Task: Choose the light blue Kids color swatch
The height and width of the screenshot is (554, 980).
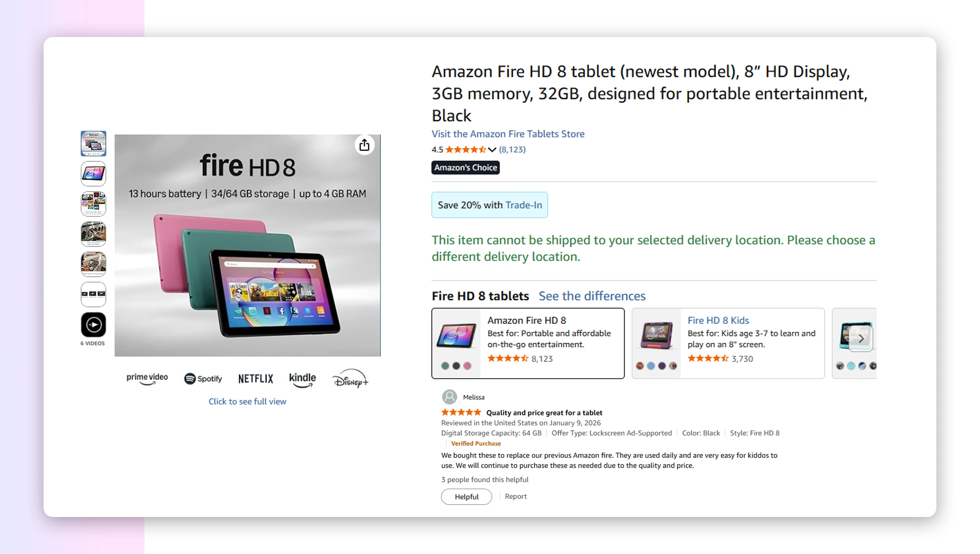Action: coord(651,366)
